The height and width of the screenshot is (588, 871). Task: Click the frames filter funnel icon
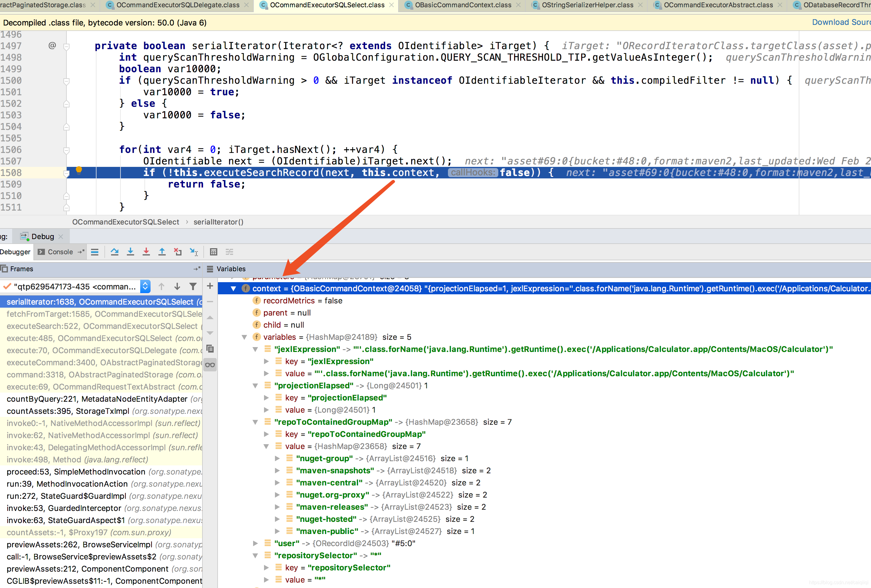click(x=193, y=287)
